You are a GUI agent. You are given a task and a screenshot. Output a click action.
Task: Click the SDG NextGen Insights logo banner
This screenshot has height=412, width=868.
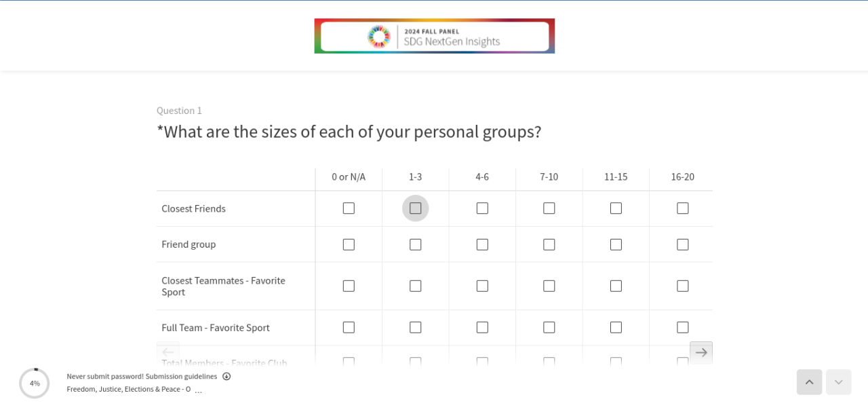(x=434, y=36)
